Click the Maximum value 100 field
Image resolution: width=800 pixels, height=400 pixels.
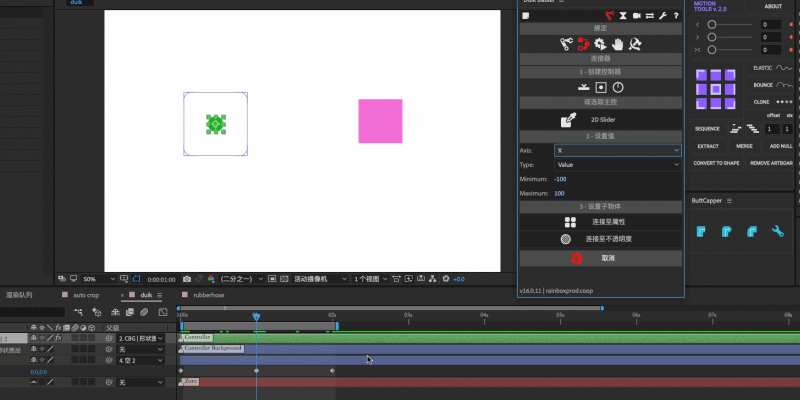tap(559, 193)
